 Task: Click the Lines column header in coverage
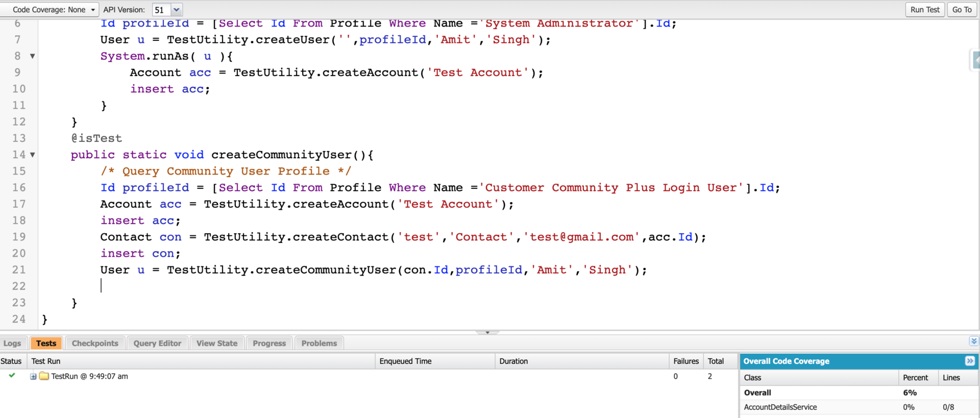(958, 378)
